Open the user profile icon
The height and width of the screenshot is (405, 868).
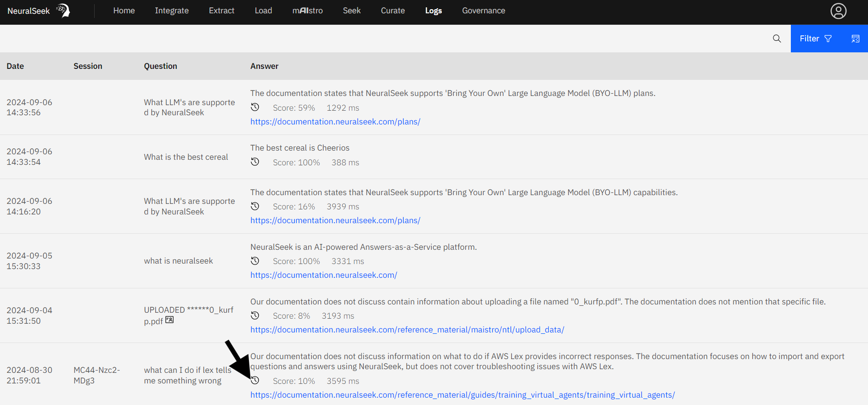coord(838,11)
